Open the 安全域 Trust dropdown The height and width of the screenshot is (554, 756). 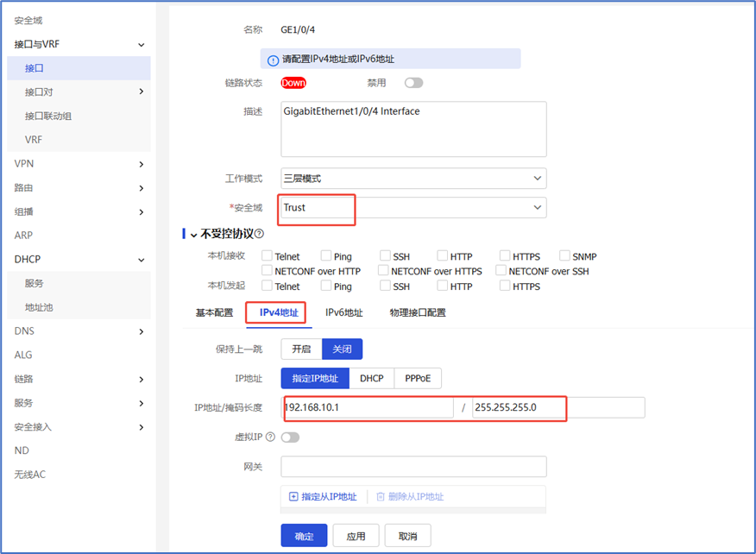click(x=413, y=207)
